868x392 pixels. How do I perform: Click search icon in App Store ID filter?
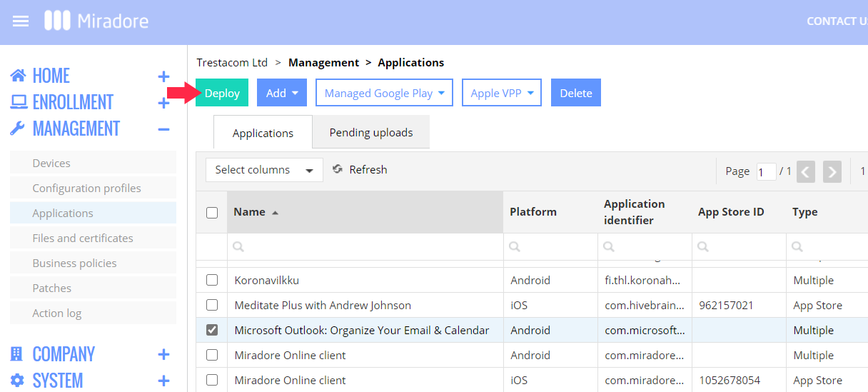[x=703, y=246]
